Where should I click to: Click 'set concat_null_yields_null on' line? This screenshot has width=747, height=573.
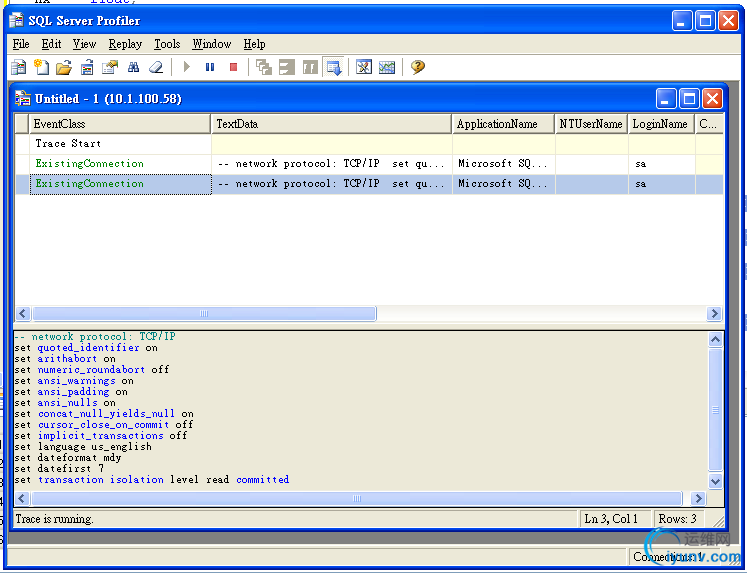click(104, 413)
